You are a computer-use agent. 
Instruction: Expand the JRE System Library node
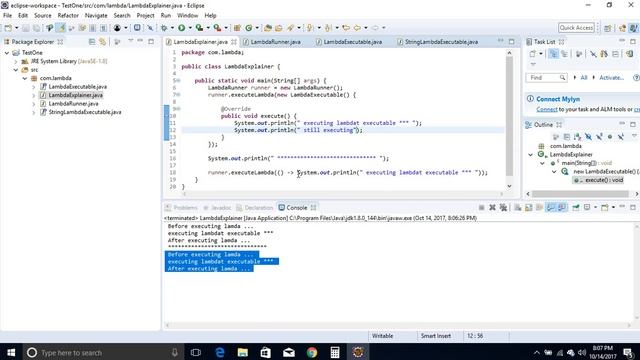[16, 61]
